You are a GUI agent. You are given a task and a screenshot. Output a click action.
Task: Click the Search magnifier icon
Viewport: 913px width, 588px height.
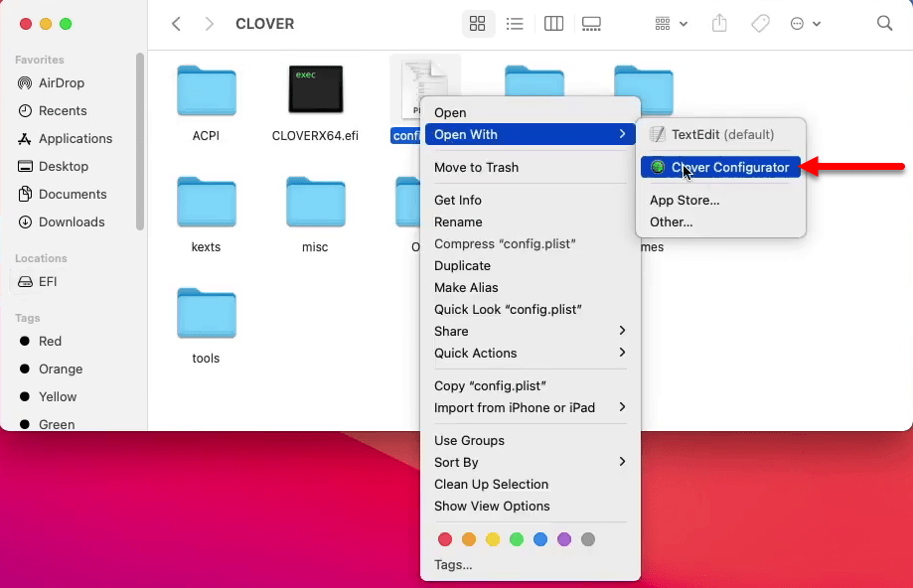pos(884,24)
